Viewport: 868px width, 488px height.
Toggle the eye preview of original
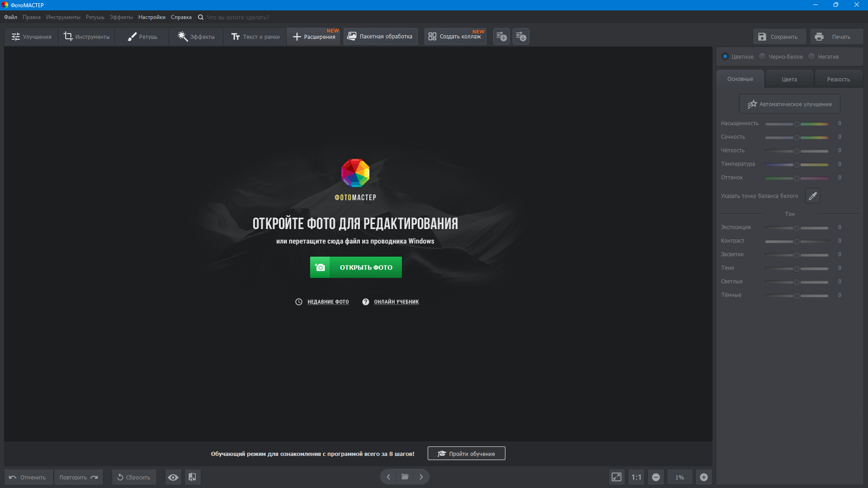tap(173, 477)
